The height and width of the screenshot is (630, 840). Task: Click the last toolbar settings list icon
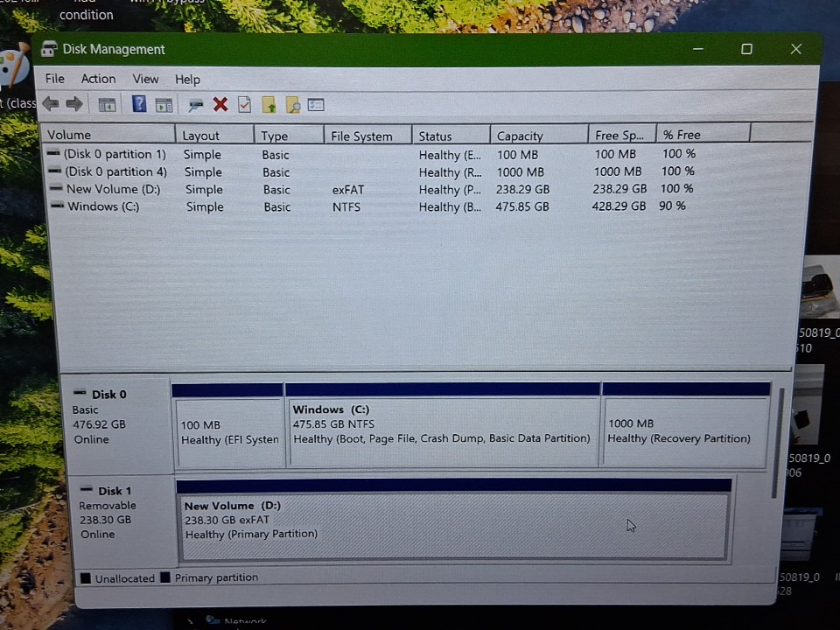316,105
